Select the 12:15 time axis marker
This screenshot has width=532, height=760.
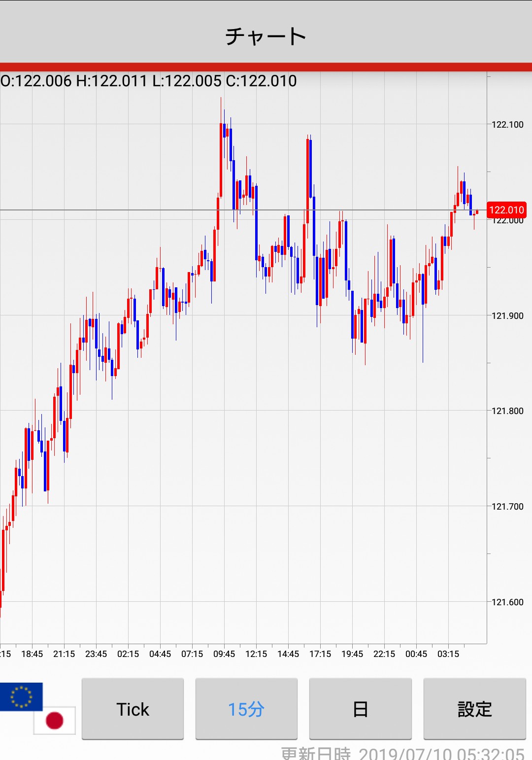[256, 654]
